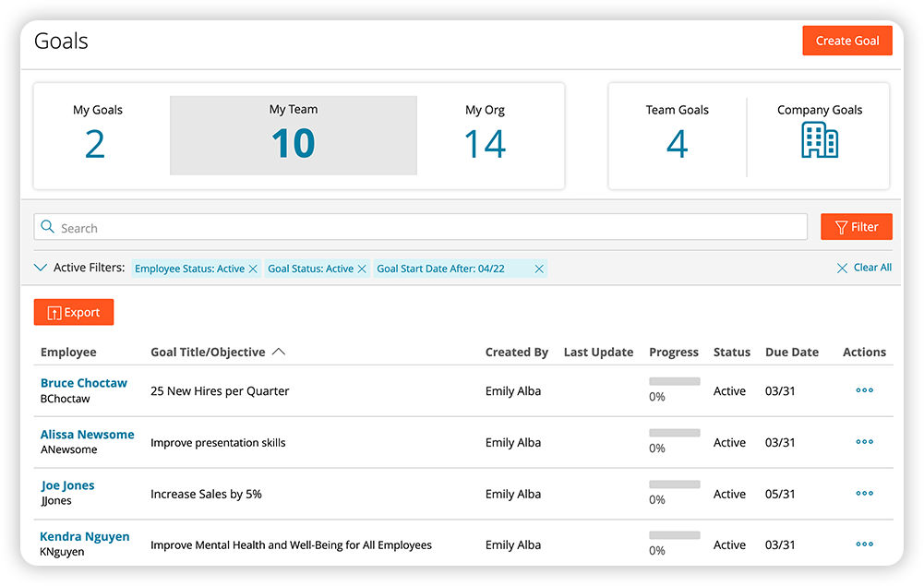Clear all active filters

(864, 268)
